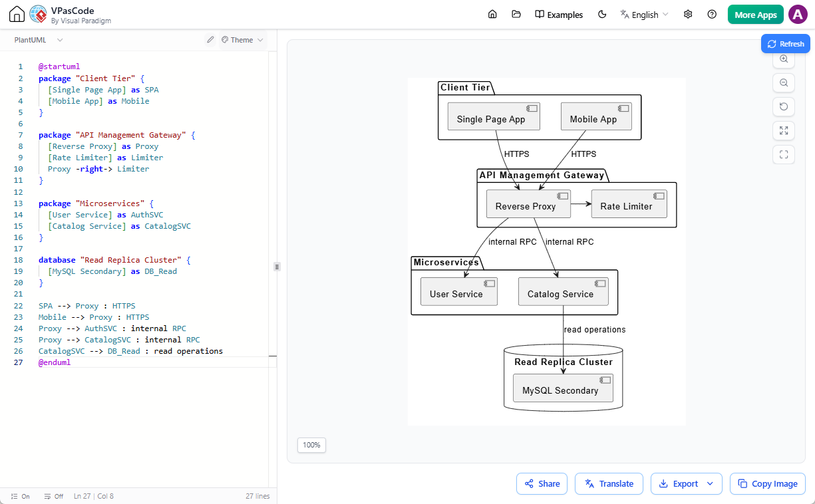Toggle word wrap Off in status bar
This screenshot has width=815, height=504.
point(53,496)
